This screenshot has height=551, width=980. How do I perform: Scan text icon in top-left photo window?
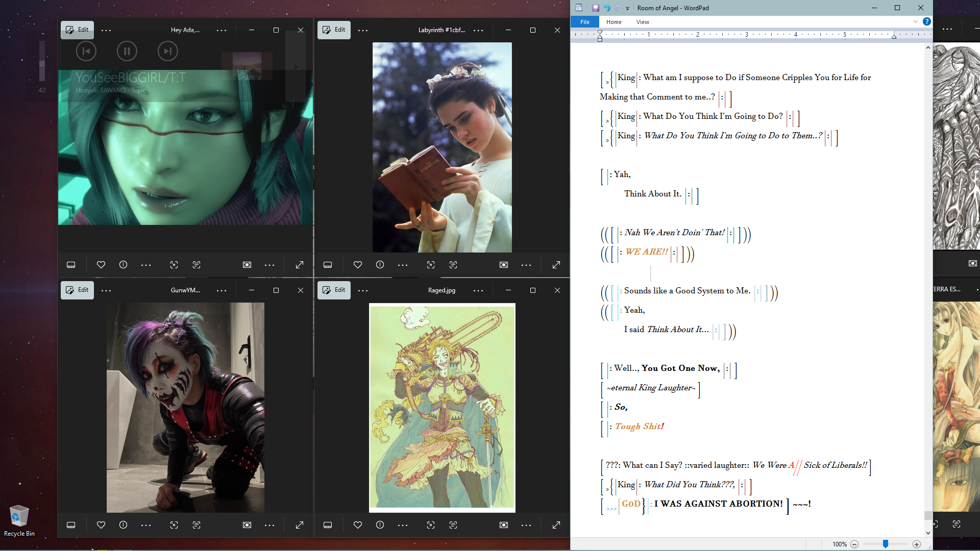tap(197, 265)
